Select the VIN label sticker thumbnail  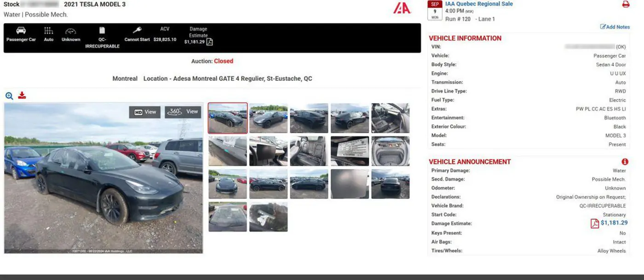click(350, 151)
